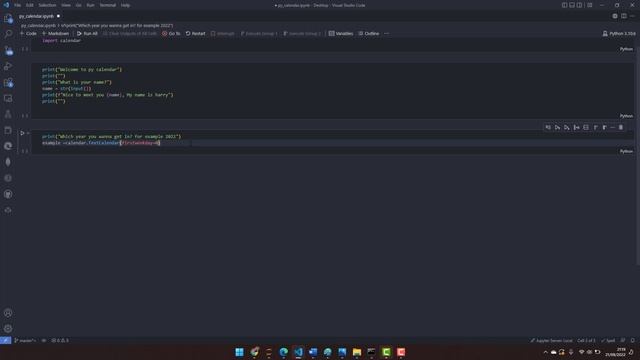Show hidden system tray icons chevron
Viewport: 640px width, 360px height.
[x=545, y=352]
